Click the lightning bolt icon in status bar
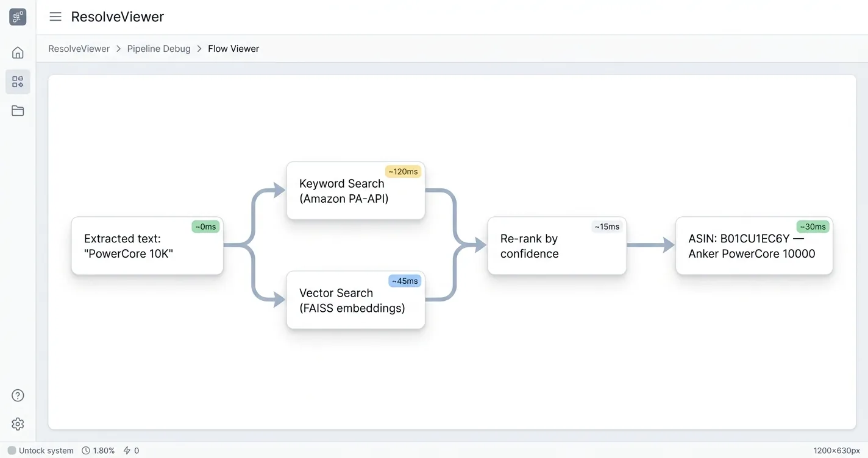 pyautogui.click(x=126, y=451)
